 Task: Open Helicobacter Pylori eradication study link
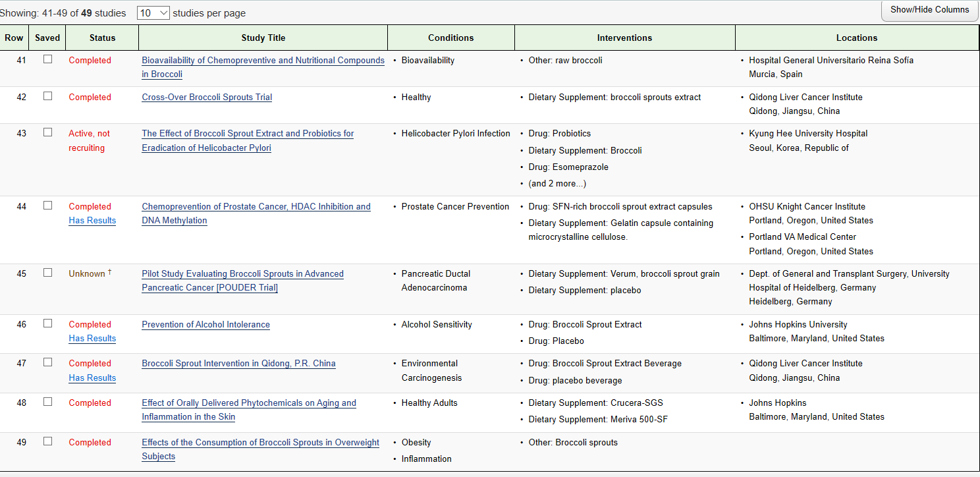tap(248, 133)
